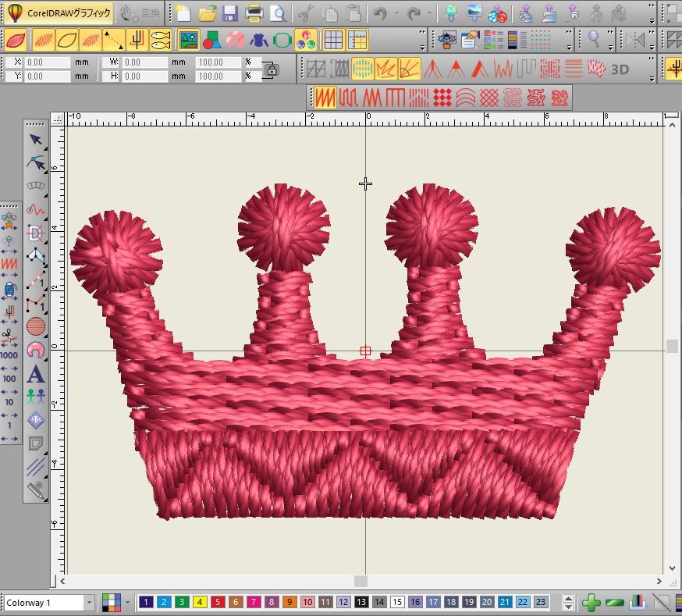Select the Florentine effect radial lines icon
The width and height of the screenshot is (682, 616).
pyautogui.click(x=410, y=69)
